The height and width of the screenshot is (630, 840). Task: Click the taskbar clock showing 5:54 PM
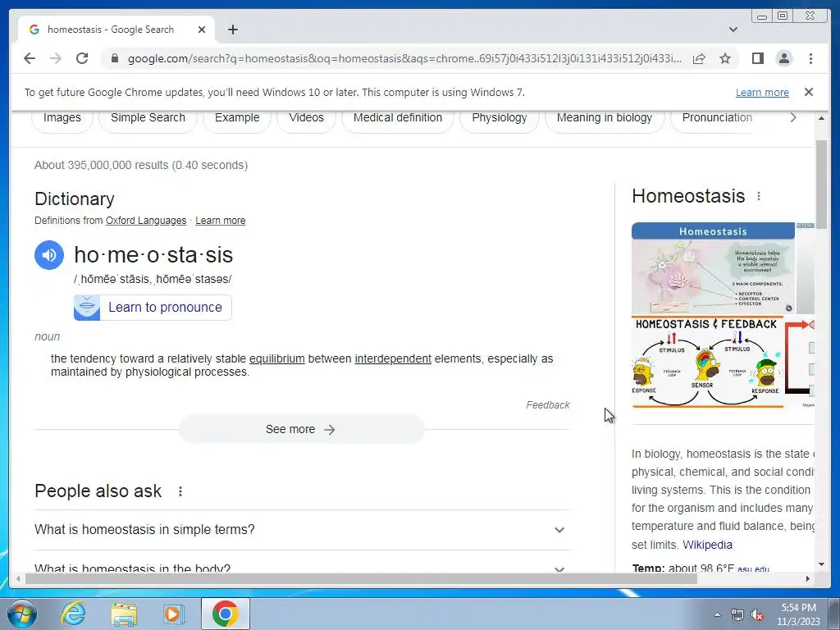pos(798,614)
